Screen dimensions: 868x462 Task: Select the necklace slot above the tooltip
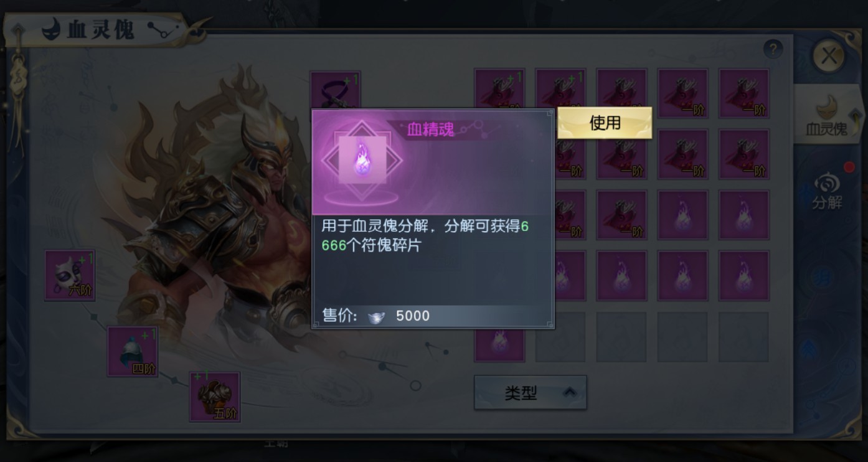click(336, 90)
